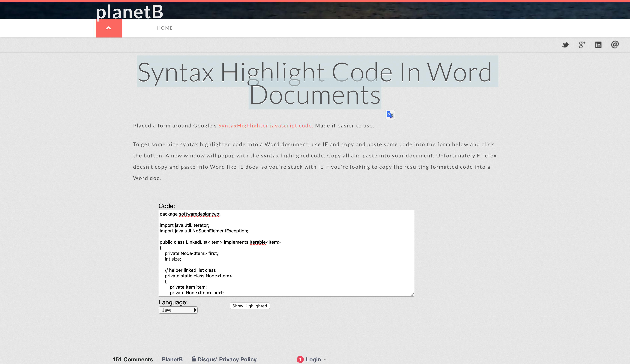The image size is (630, 364).
Task: Open the 151 Comments tab
Action: click(x=133, y=359)
